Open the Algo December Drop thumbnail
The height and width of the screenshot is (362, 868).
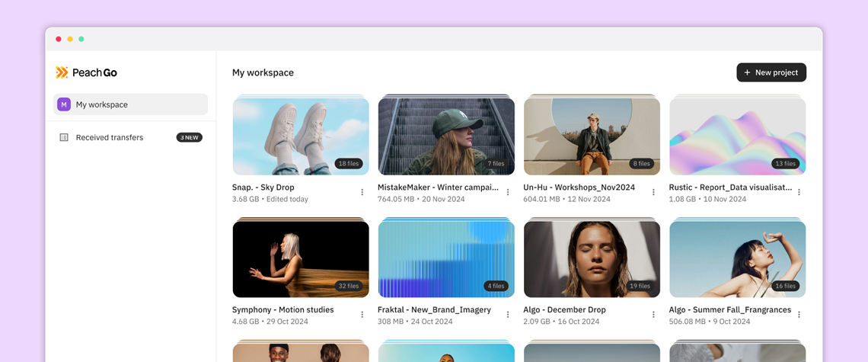[x=592, y=259]
